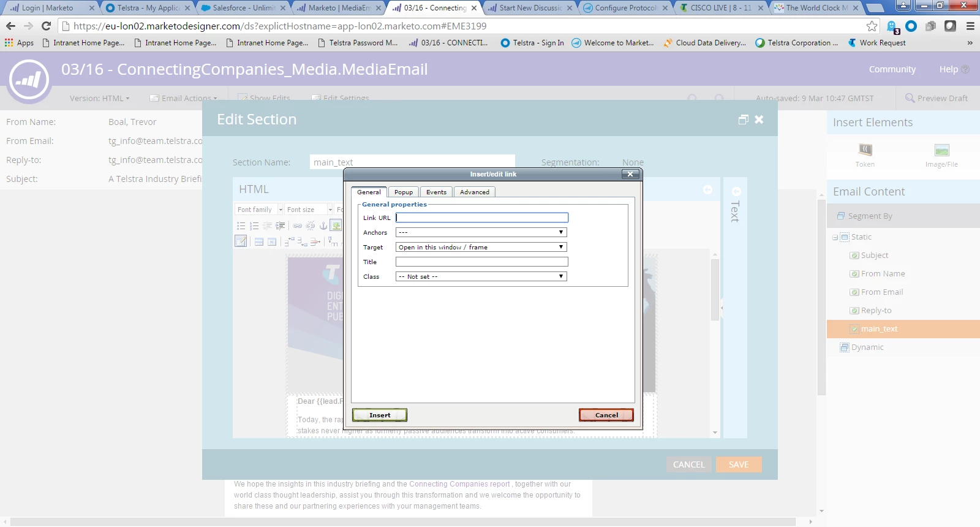This screenshot has width=980, height=527.
Task: Switch to the Advanced tab
Action: click(x=475, y=192)
